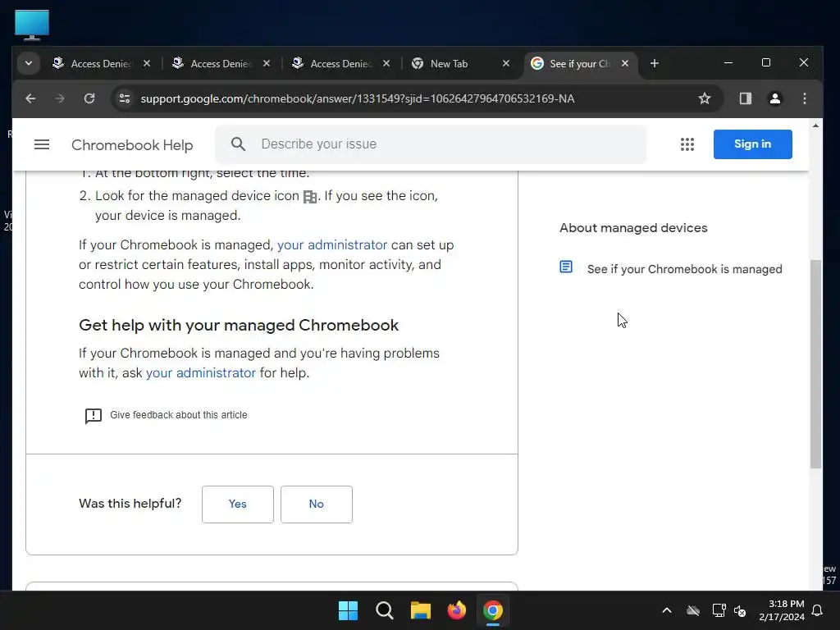Switch to the first Access Denied tab
The width and height of the screenshot is (840, 630).
coord(103,63)
